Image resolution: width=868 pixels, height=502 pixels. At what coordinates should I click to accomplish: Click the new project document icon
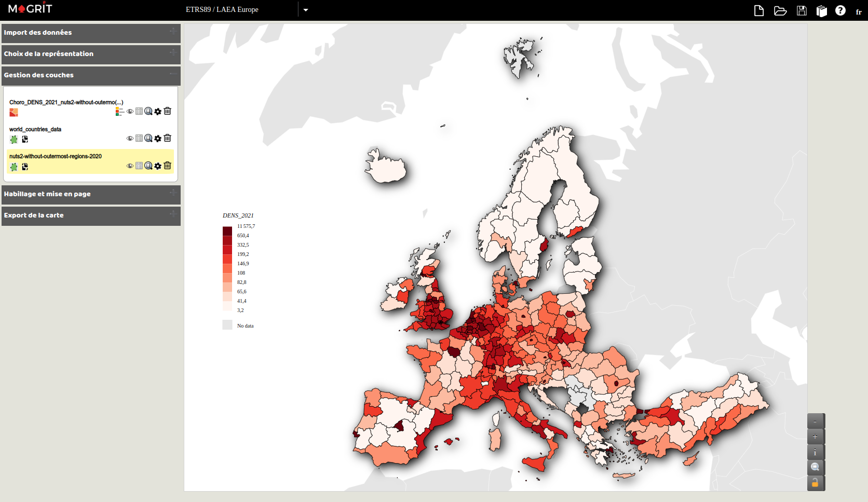[x=758, y=11]
